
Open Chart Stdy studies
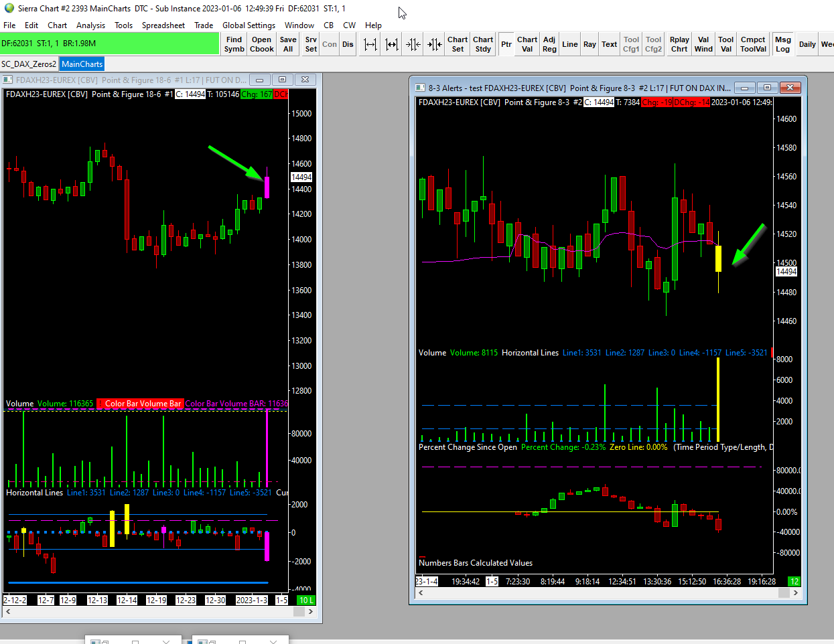click(483, 44)
